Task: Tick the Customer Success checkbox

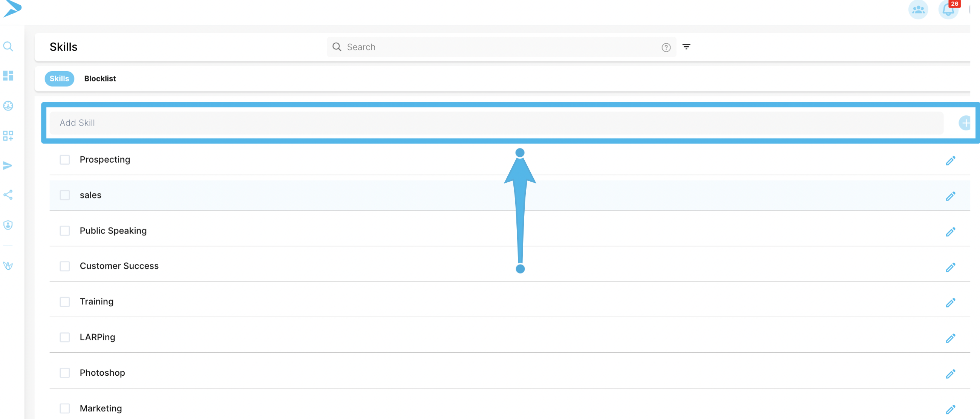Action: pos(65,266)
